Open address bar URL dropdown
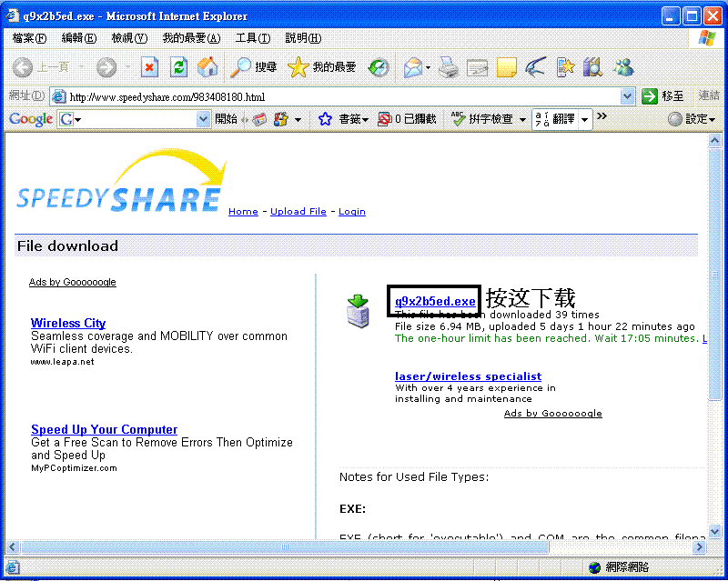 tap(627, 96)
